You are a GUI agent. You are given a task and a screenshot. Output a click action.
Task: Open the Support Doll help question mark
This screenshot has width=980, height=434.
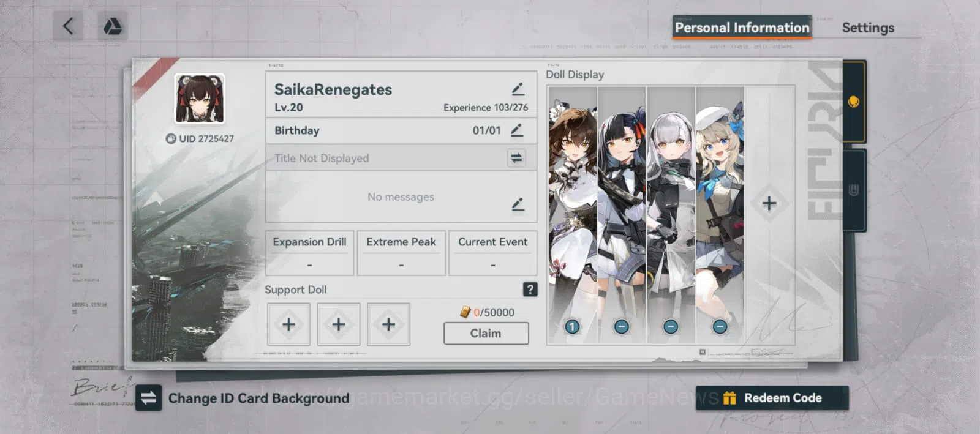tap(530, 290)
